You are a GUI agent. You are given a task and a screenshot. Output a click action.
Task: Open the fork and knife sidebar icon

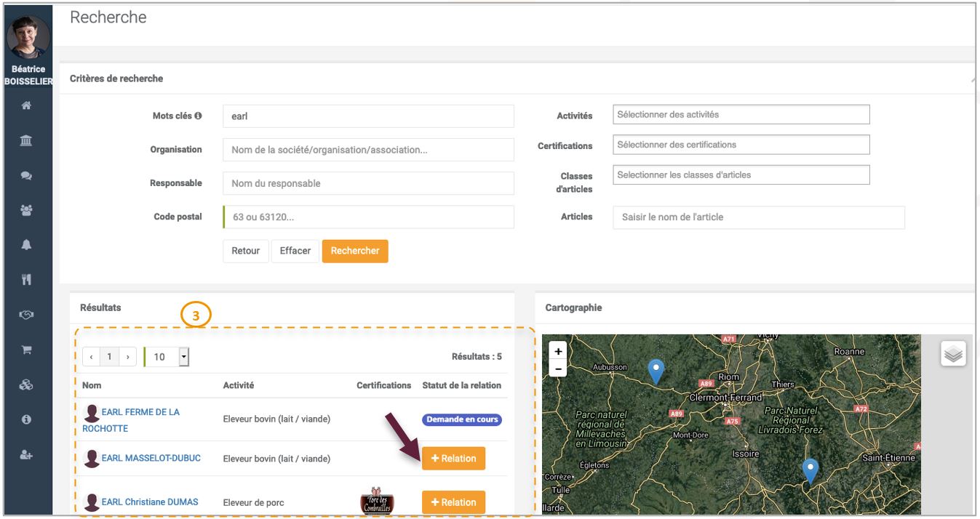point(26,280)
